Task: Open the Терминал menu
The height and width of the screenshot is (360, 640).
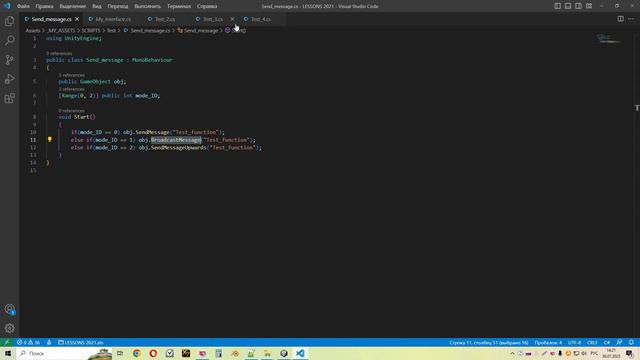Action: click(x=179, y=6)
